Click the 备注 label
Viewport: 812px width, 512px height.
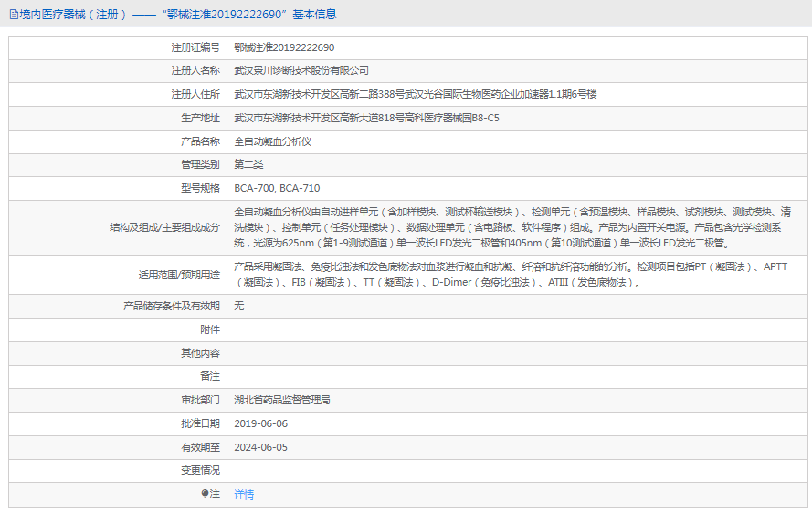210,376
